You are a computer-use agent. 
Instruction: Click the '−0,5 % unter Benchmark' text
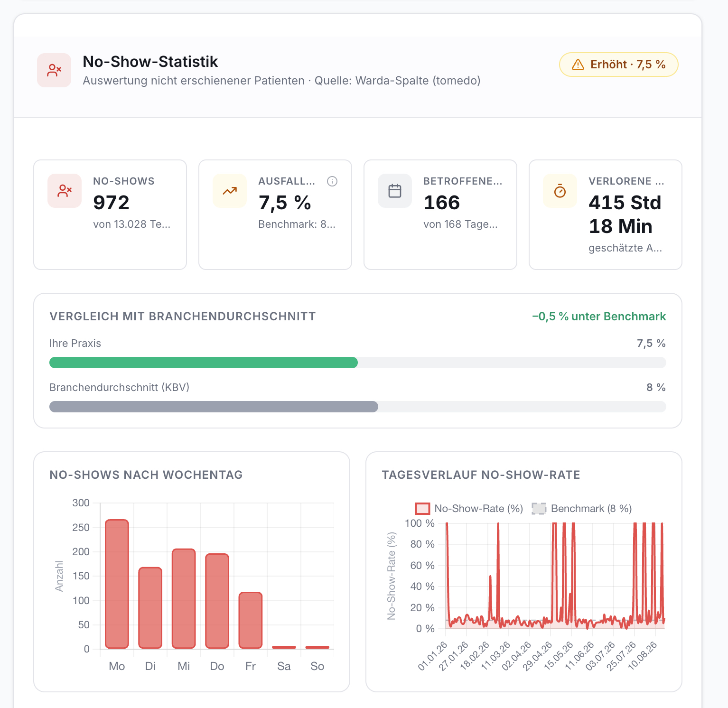point(599,317)
